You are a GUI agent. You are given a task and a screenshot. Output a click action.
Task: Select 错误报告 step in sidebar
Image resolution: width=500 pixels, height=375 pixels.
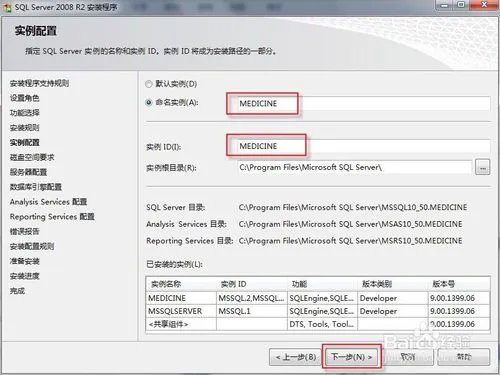(24, 231)
